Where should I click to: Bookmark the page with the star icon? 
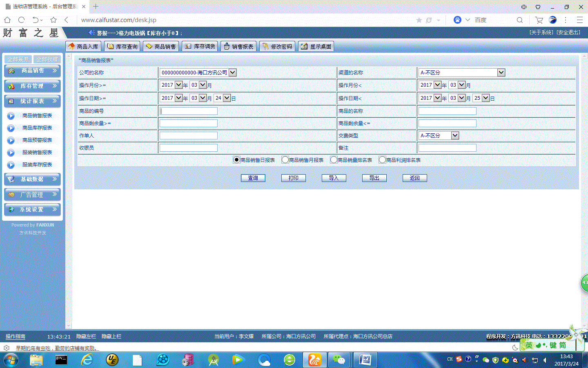419,20
